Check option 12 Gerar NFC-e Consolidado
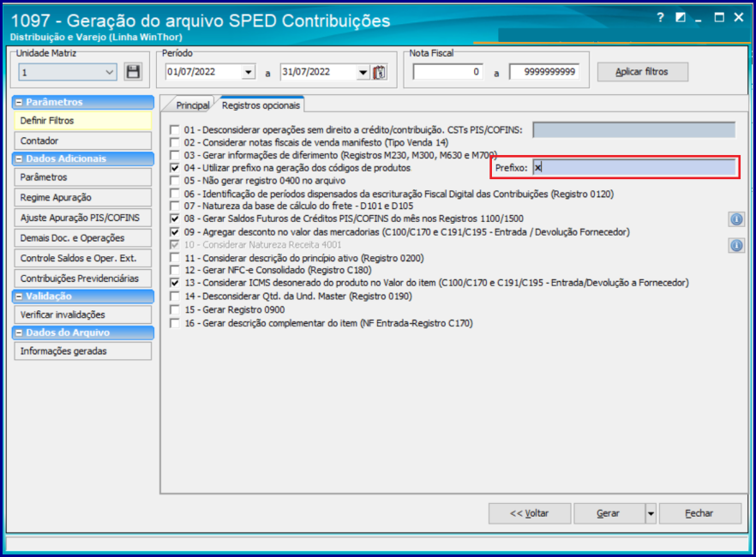Image resolution: width=756 pixels, height=557 pixels. click(175, 270)
